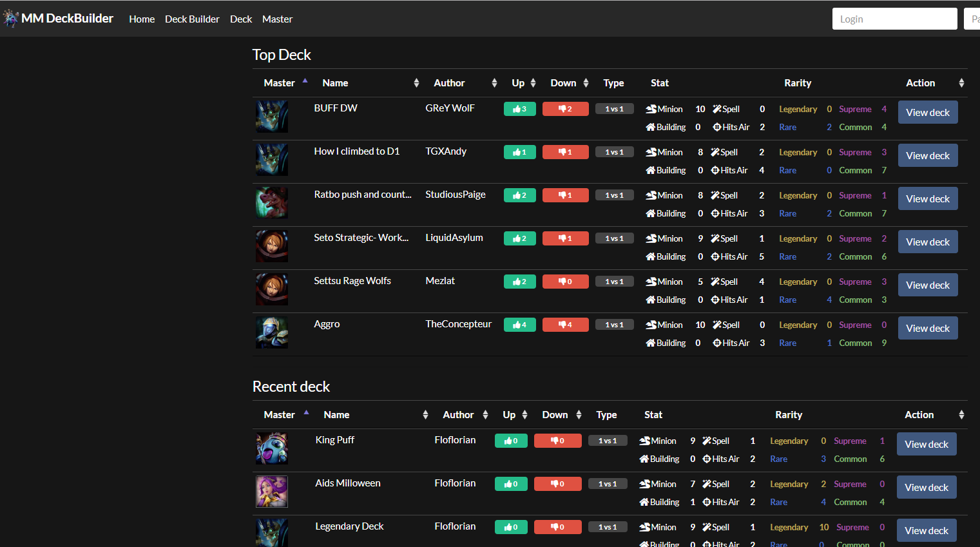This screenshot has height=547, width=980.
Task: Upvote How I climbed to D1 deck
Action: [520, 152]
